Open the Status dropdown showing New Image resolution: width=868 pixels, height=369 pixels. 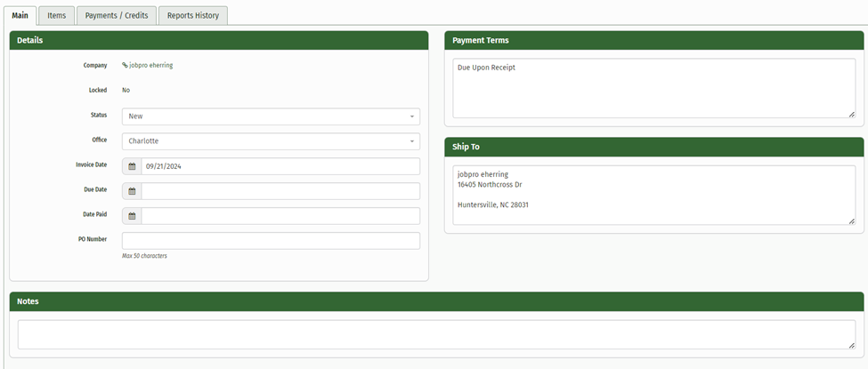[x=271, y=116]
